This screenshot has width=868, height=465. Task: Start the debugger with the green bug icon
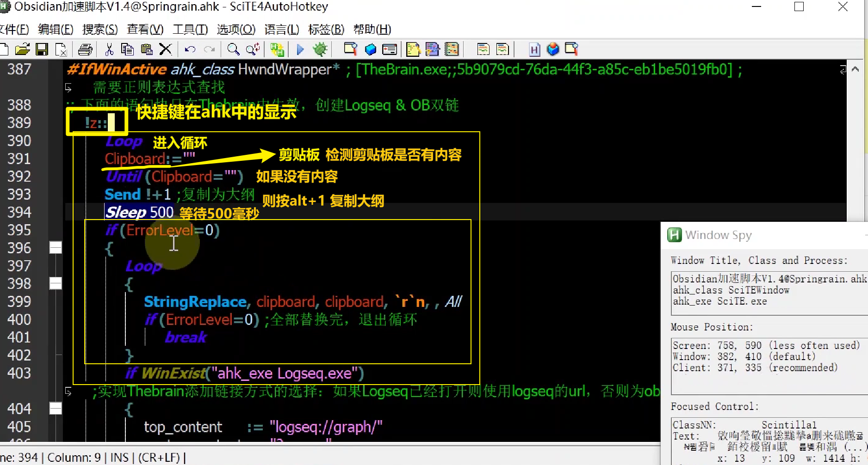(x=320, y=49)
